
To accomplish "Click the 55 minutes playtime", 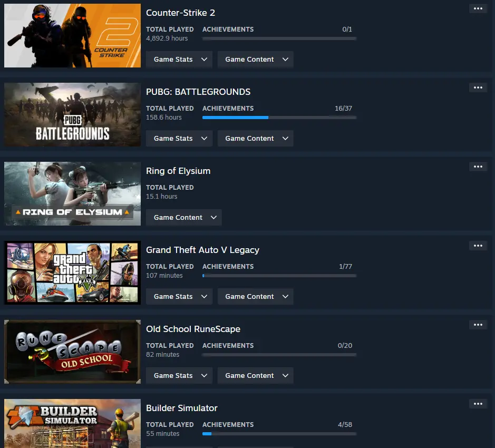I will (x=162, y=434).
